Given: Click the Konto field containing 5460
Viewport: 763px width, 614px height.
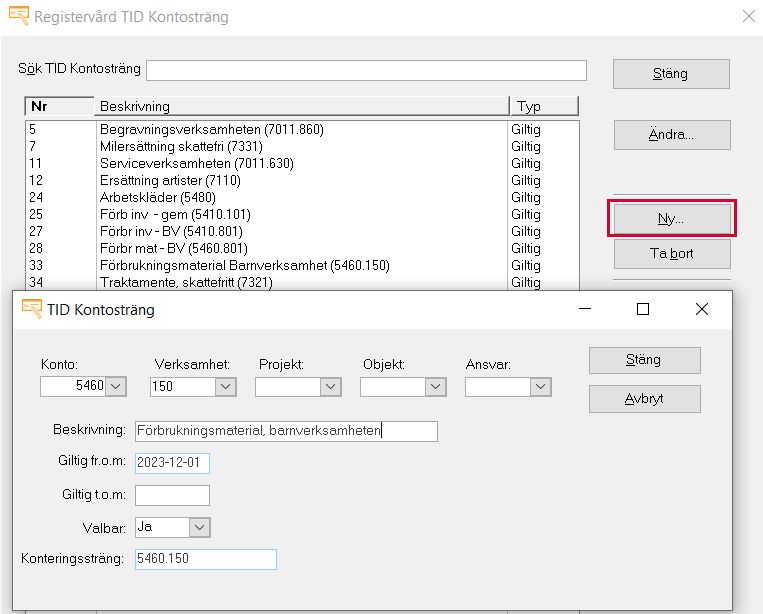Looking at the screenshot, I should (x=73, y=386).
